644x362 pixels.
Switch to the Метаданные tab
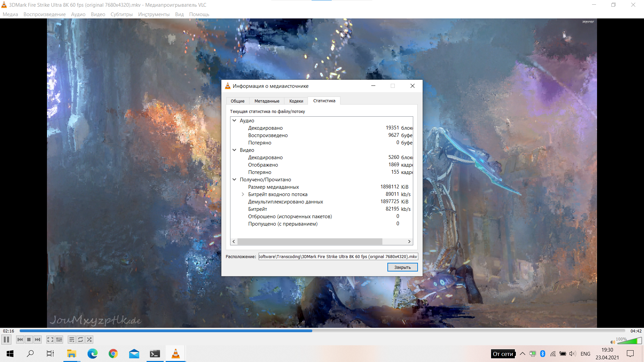267,101
